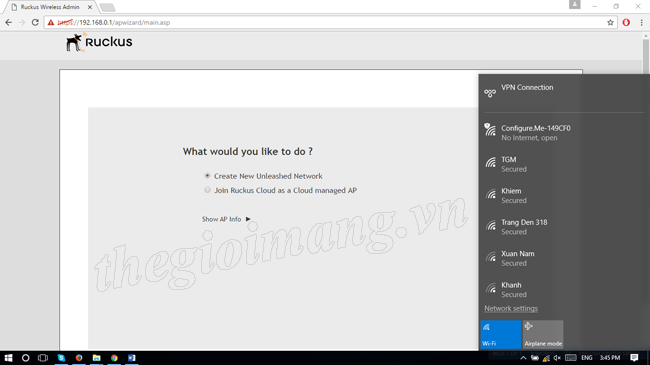
Task: Open Firefox from the taskbar
Action: (79, 358)
